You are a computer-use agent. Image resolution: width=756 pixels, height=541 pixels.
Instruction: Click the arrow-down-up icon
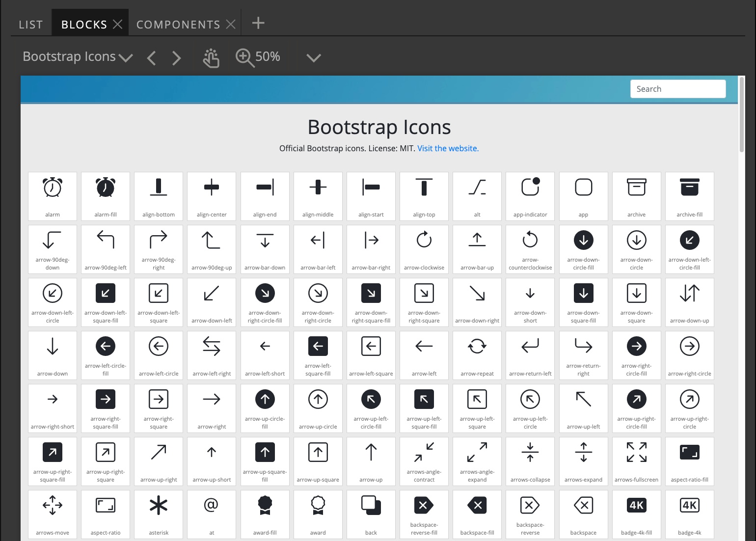pyautogui.click(x=690, y=302)
